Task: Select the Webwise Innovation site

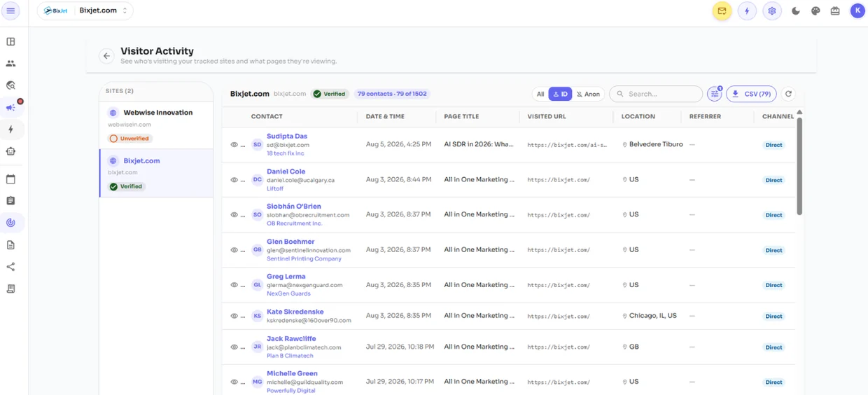Action: tap(156, 125)
